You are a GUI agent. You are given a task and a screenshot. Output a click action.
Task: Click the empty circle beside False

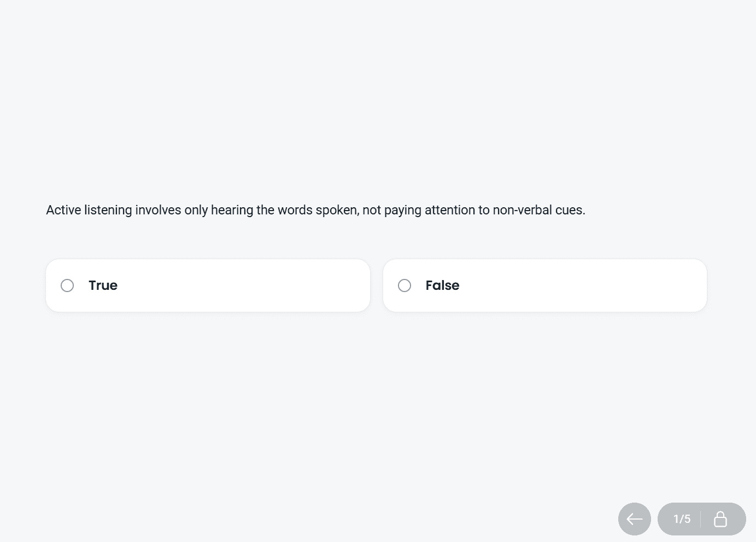pyautogui.click(x=405, y=285)
